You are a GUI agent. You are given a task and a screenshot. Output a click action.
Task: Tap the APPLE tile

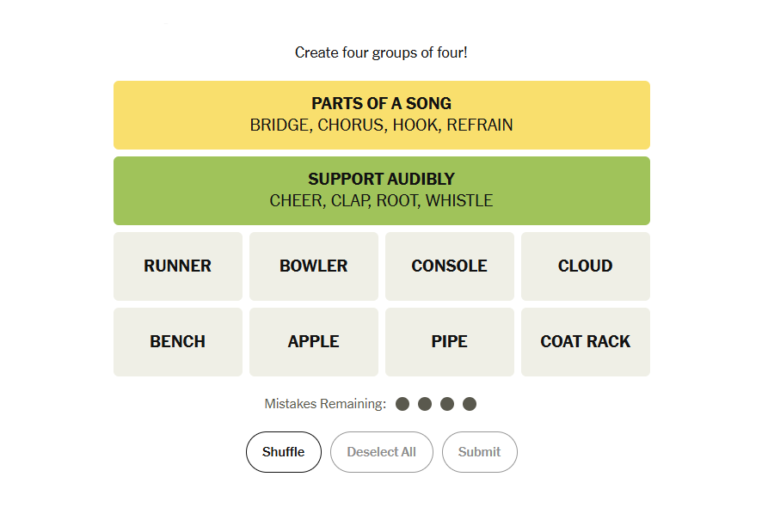pyautogui.click(x=313, y=341)
